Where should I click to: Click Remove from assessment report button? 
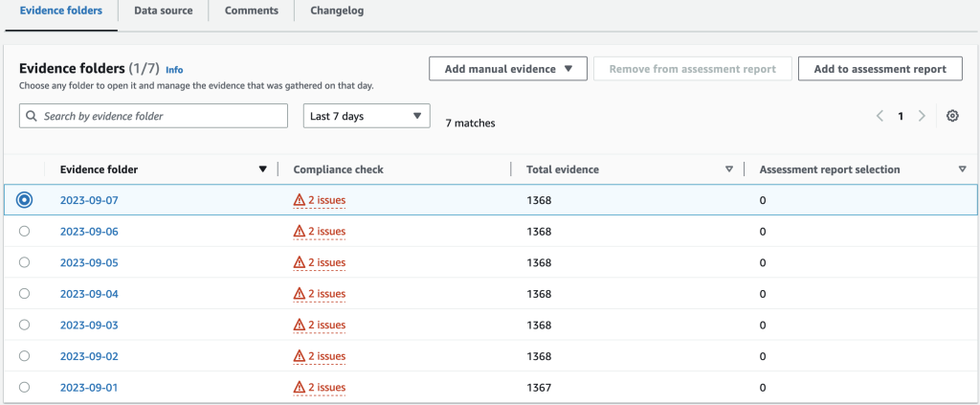pyautogui.click(x=693, y=69)
